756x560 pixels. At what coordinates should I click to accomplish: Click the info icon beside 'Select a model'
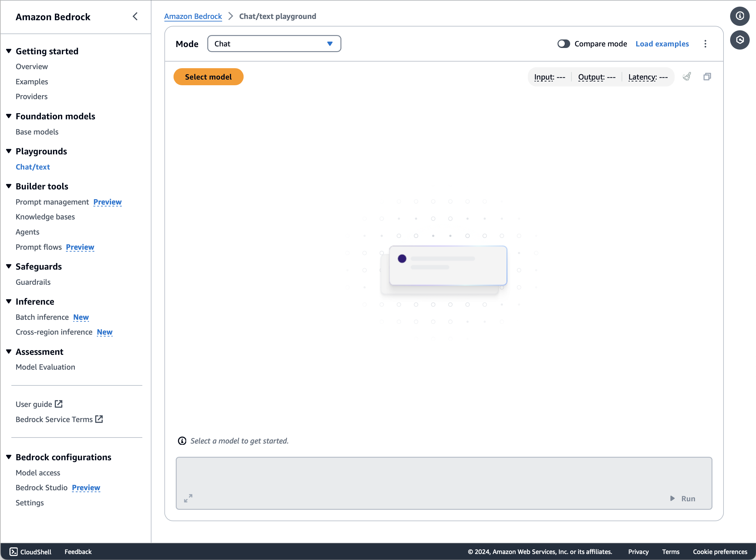pos(182,441)
